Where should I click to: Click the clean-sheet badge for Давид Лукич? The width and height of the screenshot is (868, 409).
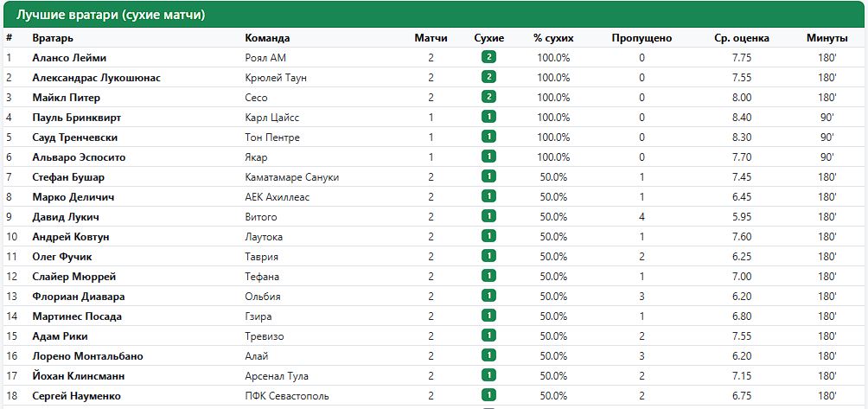(x=488, y=216)
